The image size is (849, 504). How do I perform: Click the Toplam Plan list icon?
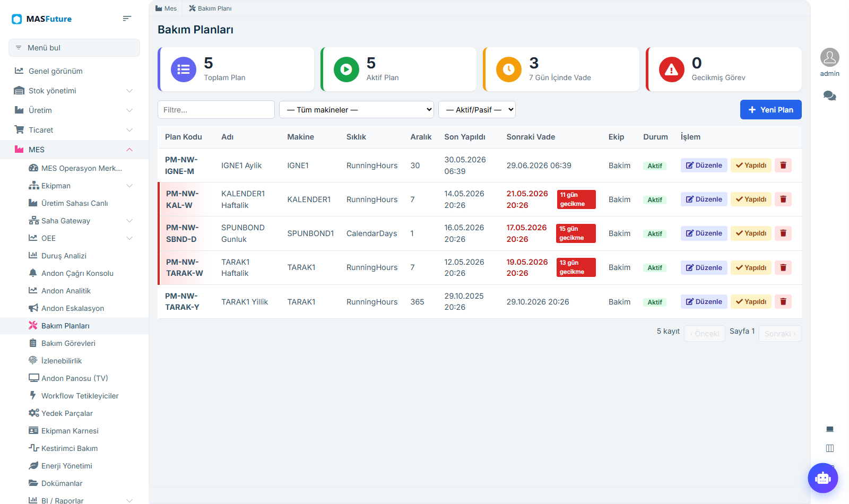(184, 69)
